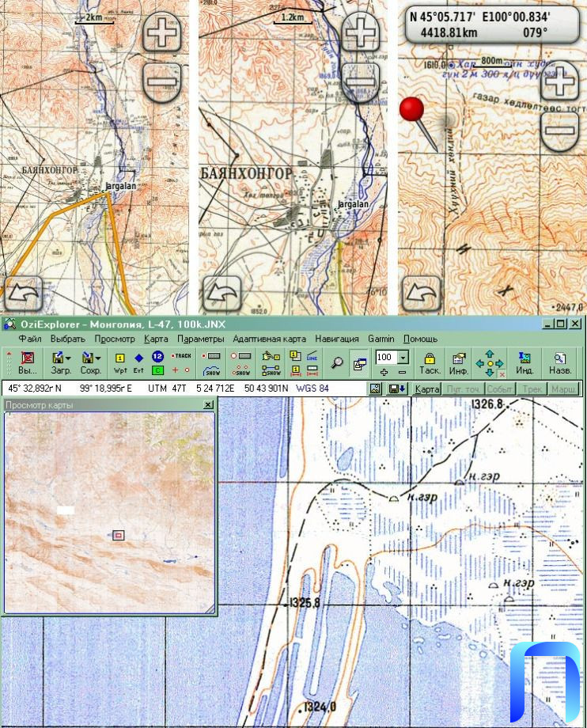Maximize the OziExplorer window

coord(561,324)
